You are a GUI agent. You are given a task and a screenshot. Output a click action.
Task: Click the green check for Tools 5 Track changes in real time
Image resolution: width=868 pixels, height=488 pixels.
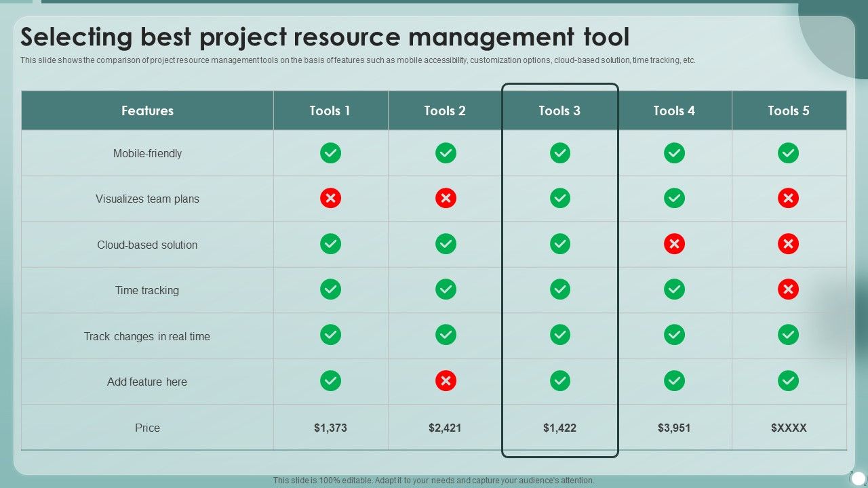[788, 335]
